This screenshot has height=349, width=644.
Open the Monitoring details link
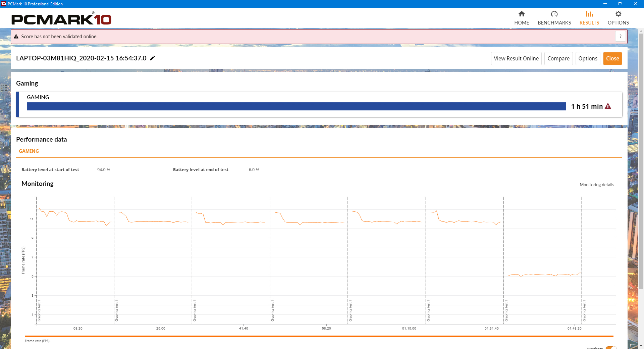tap(597, 185)
